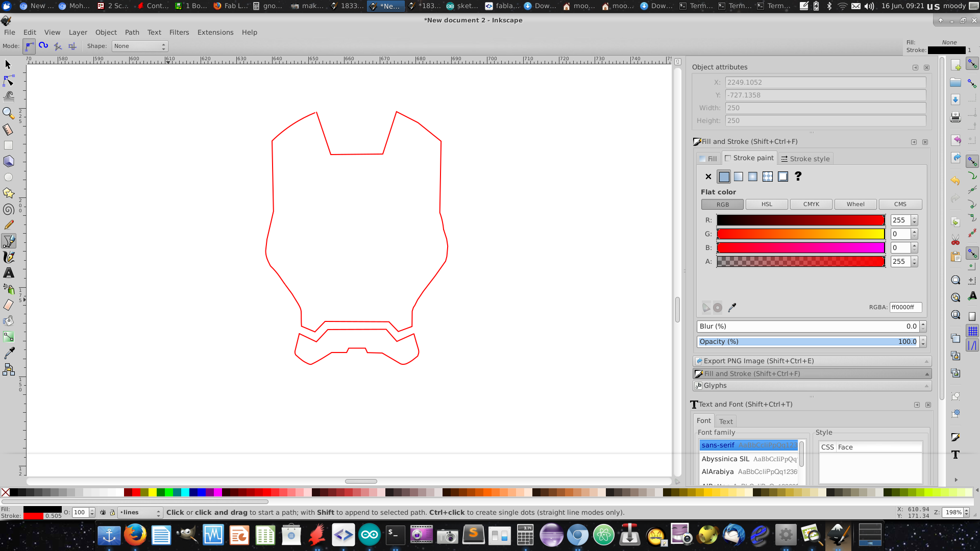Expand the Export PNG Image panel
The width and height of the screenshot is (980, 551).
[812, 361]
